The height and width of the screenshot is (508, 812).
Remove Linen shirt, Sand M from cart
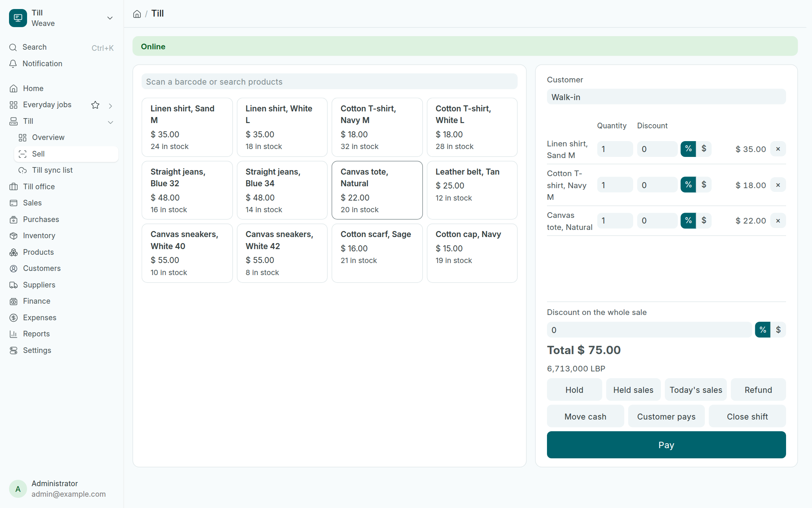(778, 149)
